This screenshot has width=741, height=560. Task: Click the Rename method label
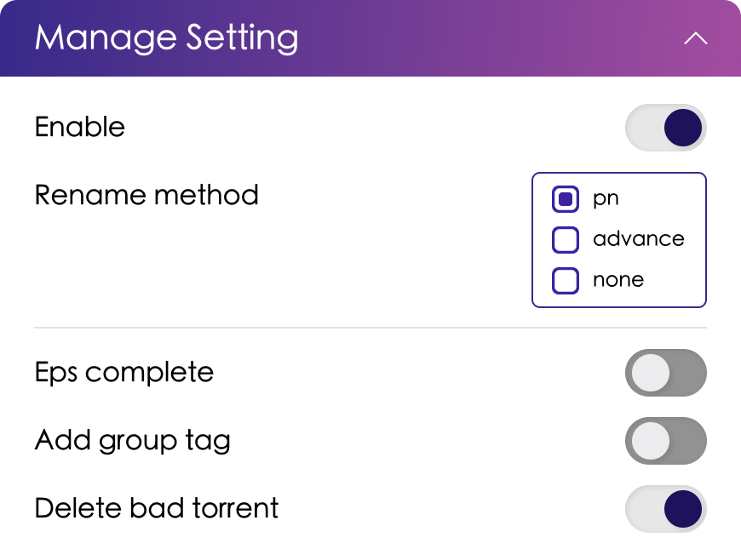[x=146, y=196]
